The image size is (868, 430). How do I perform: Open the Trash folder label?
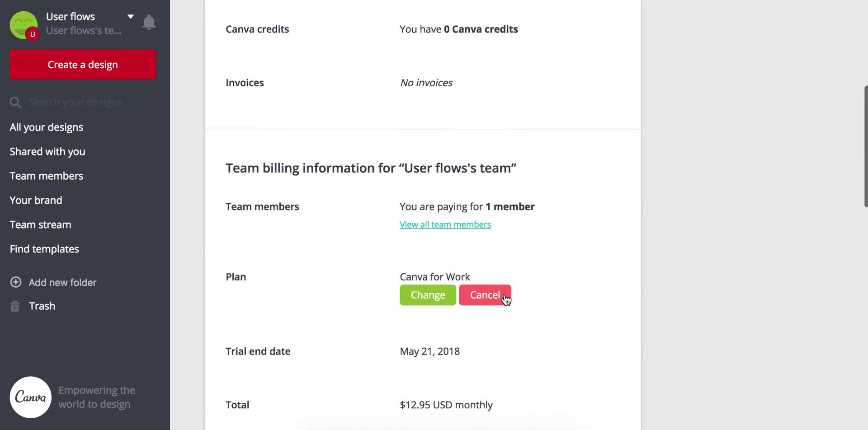click(42, 306)
